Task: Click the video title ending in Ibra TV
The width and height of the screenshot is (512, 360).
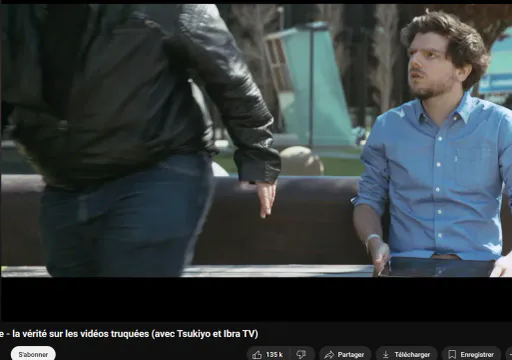Action: click(129, 334)
